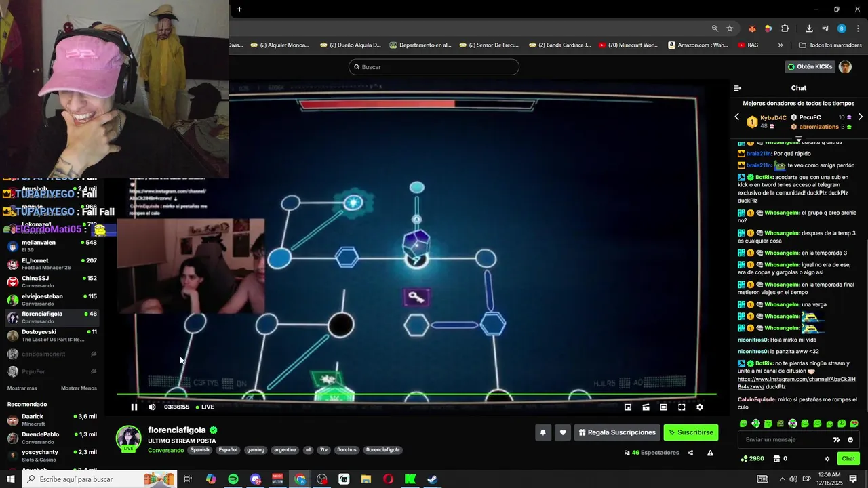The width and height of the screenshot is (868, 488).
Task: Open florenciafigola streamer avatar
Action: coord(128,438)
